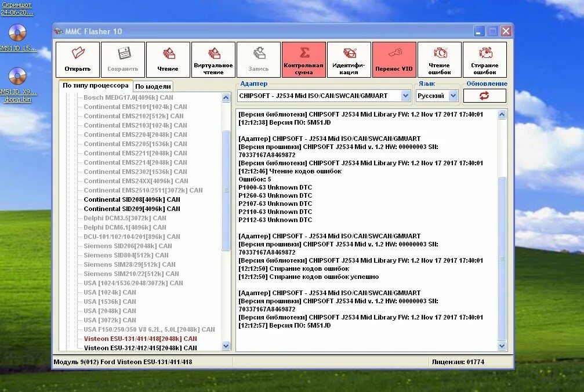Click the module list scroll-down arrow
Screen dimensions: 584x392
tap(226, 346)
